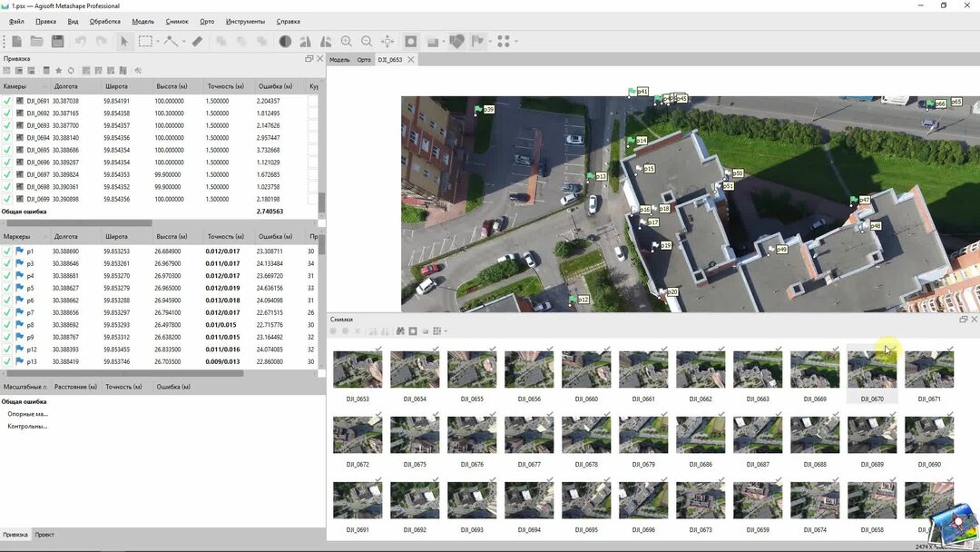Click the Zoom in magnifier icon
This screenshot has height=552, width=980.
tap(346, 41)
